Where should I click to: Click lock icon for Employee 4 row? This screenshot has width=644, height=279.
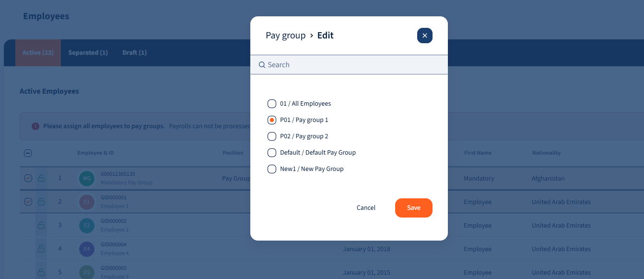(41, 249)
